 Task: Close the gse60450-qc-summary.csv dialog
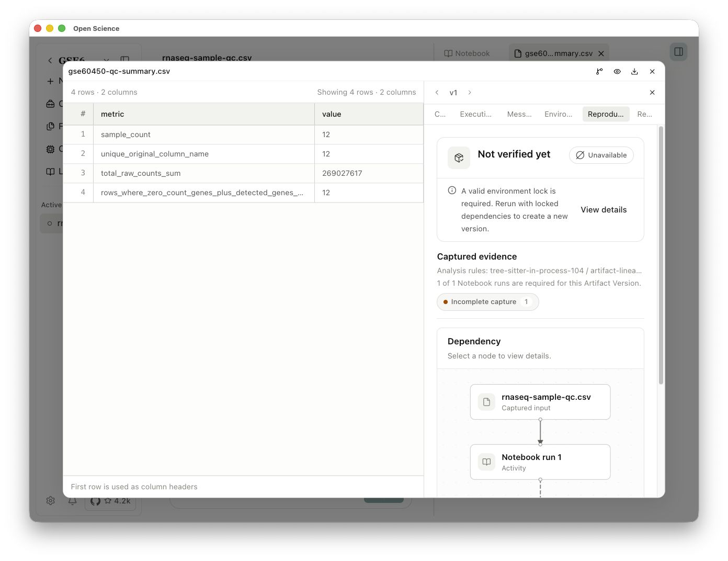(x=652, y=72)
